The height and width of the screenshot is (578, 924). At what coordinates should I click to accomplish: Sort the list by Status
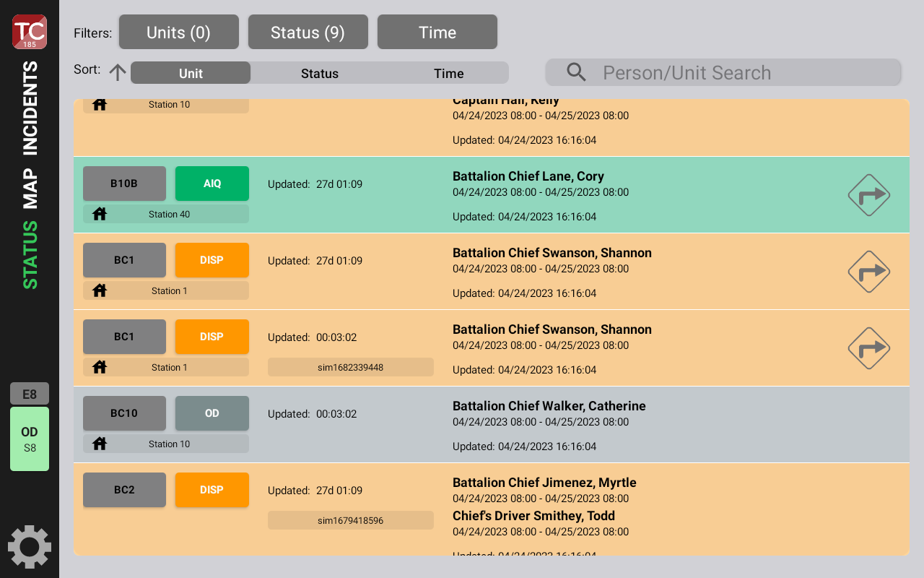(320, 73)
